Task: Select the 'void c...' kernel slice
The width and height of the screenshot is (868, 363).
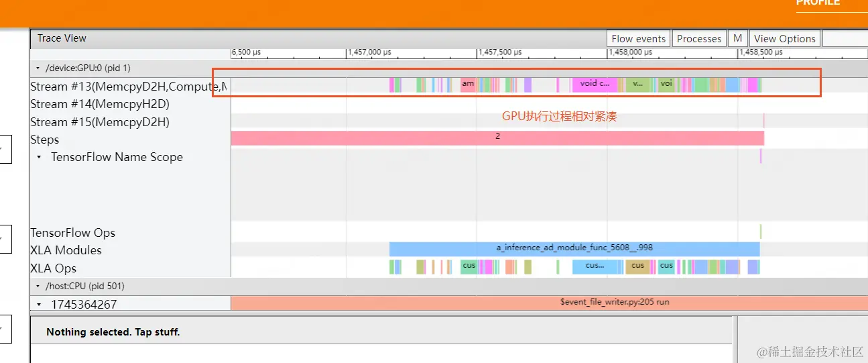Action: [595, 85]
